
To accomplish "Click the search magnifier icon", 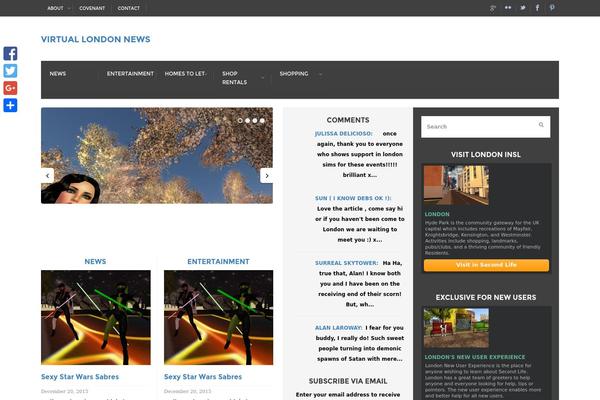I will [541, 125].
